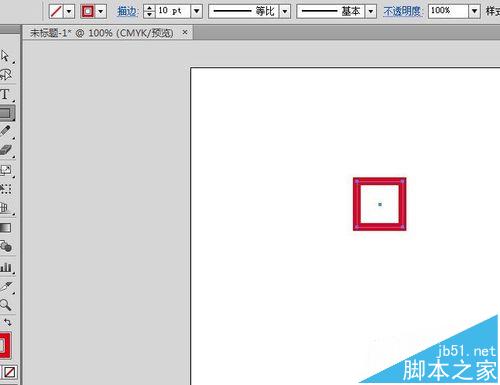Select the Type tool
This screenshot has height=385, width=500.
point(5,94)
